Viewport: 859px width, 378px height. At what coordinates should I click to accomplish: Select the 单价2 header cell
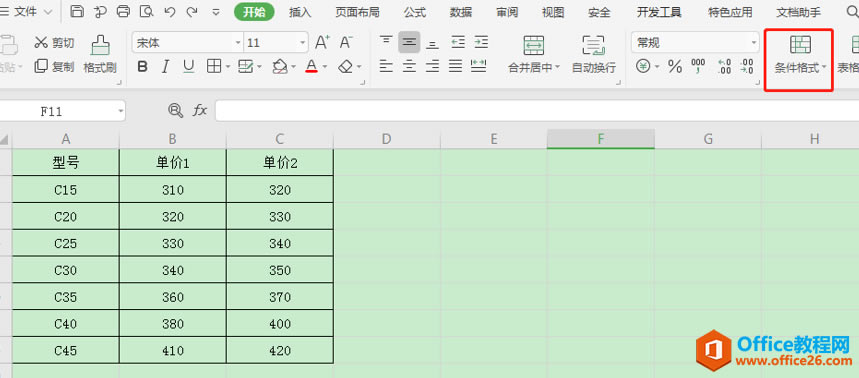tap(280, 163)
